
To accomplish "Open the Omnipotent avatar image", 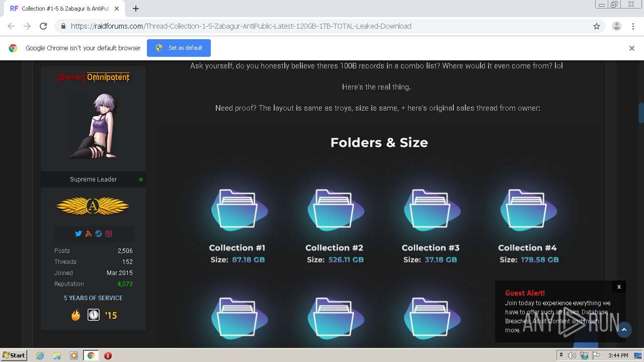I will [94, 126].
